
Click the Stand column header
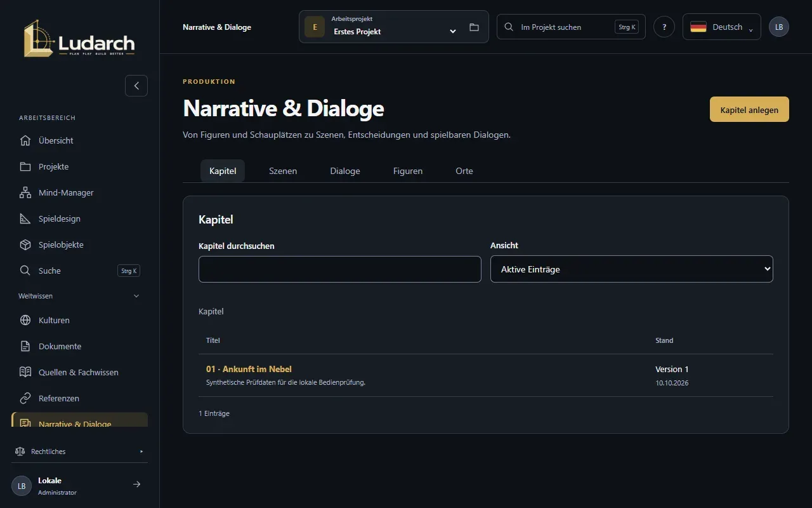664,340
